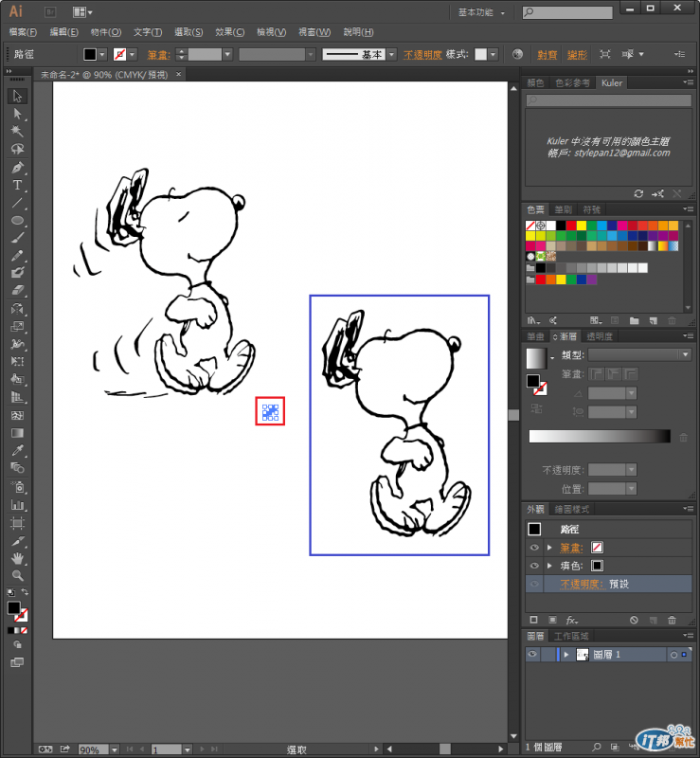Open the gradient 類型 dropdown
The width and height of the screenshot is (700, 758).
click(x=685, y=354)
